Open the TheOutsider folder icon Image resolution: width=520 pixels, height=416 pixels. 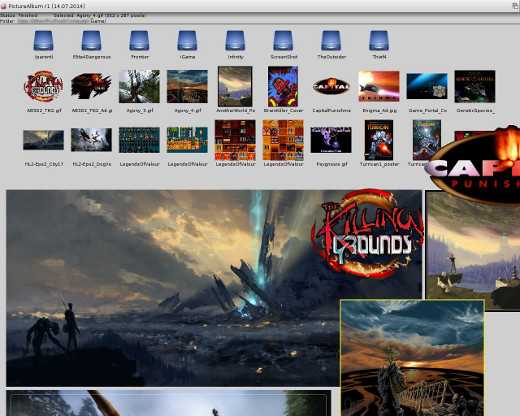coord(331,41)
